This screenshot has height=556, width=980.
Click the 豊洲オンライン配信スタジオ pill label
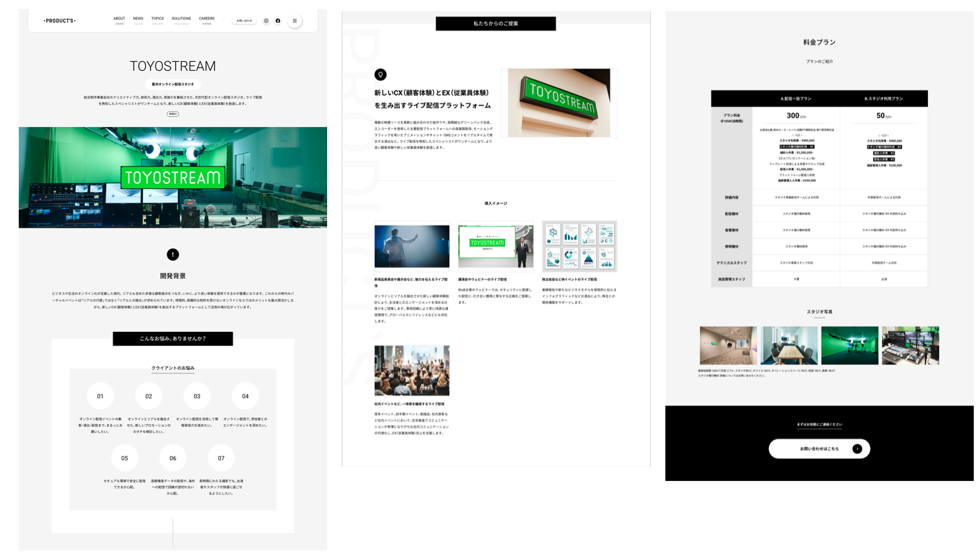[x=173, y=84]
